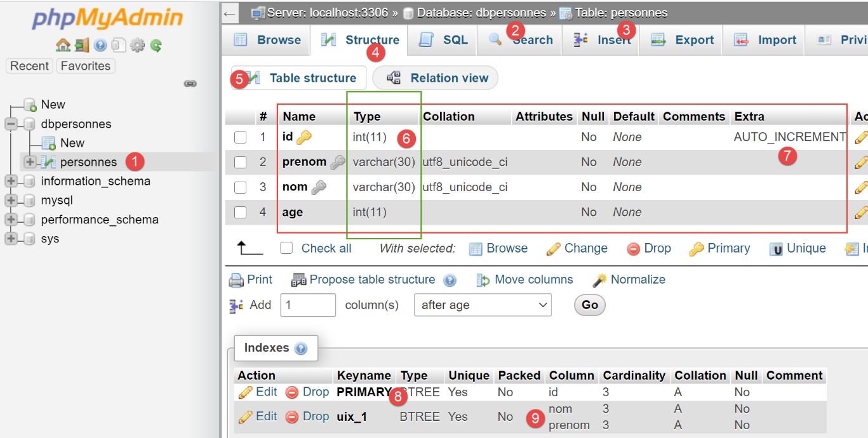Click the Home icon in phpMyAdmin sidebar

click(x=62, y=45)
